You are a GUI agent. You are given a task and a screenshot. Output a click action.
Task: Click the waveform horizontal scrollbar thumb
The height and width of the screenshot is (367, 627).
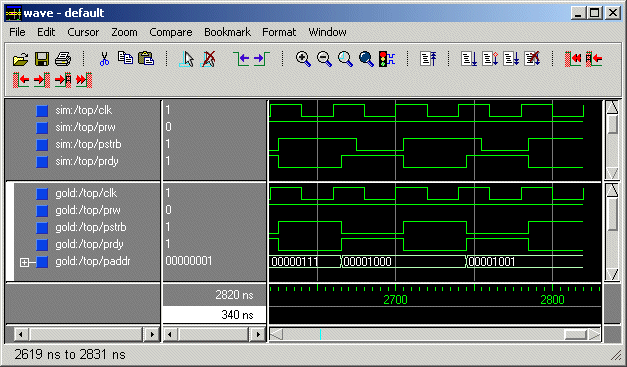[575, 334]
